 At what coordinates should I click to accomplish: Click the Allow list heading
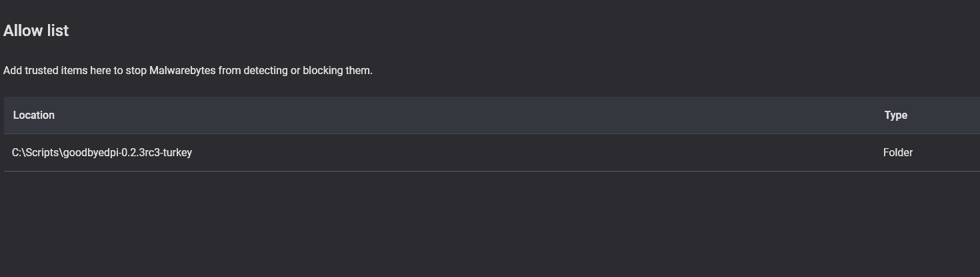(x=36, y=31)
